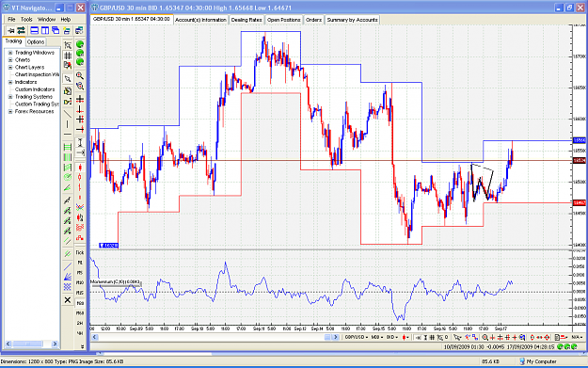Viewport: 588px width, 368px height.
Task: Click the zoom in magnifier icon
Action: point(80,75)
